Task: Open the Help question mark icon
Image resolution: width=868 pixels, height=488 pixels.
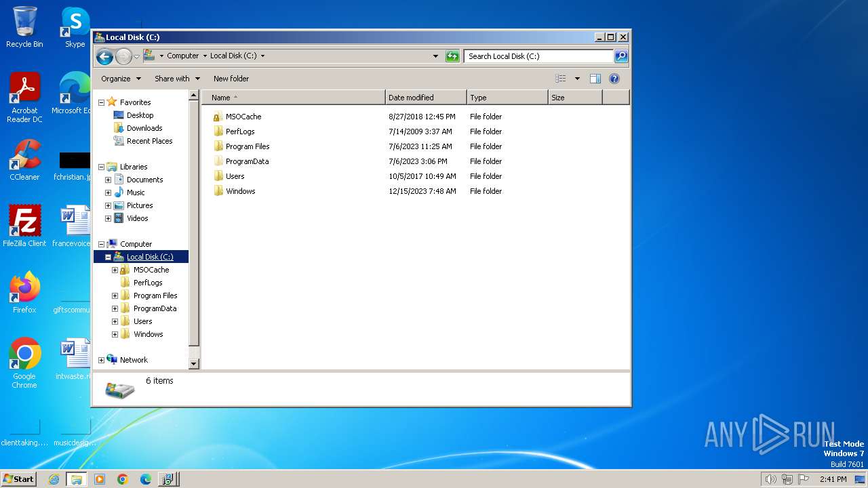Action: click(614, 79)
